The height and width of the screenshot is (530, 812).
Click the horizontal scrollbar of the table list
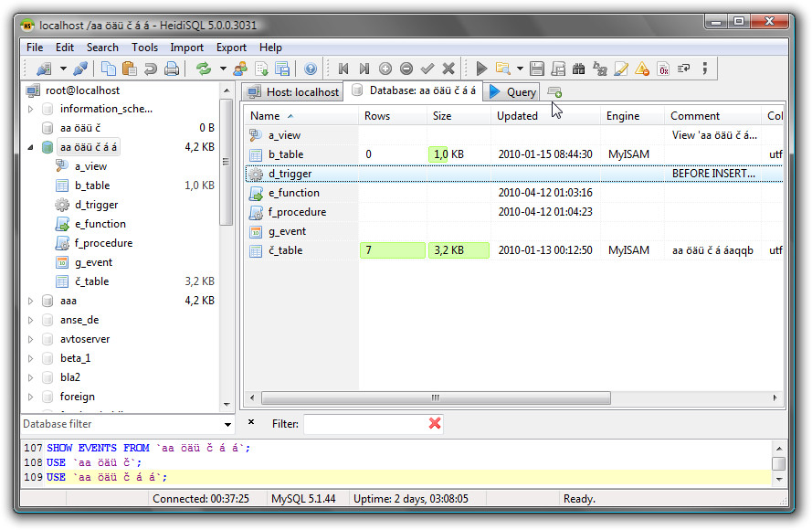point(436,397)
